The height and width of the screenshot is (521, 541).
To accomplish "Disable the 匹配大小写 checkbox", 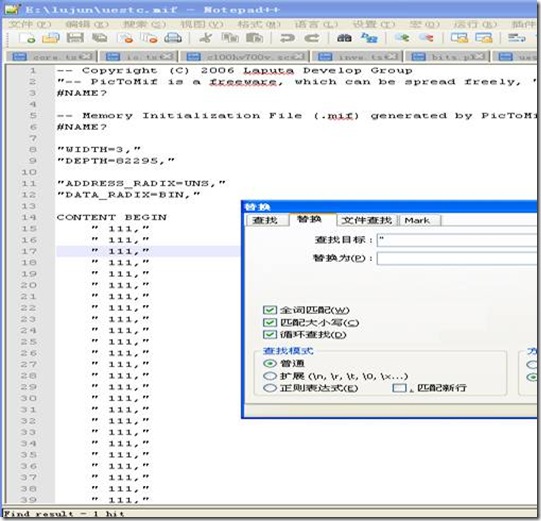I will click(x=269, y=322).
